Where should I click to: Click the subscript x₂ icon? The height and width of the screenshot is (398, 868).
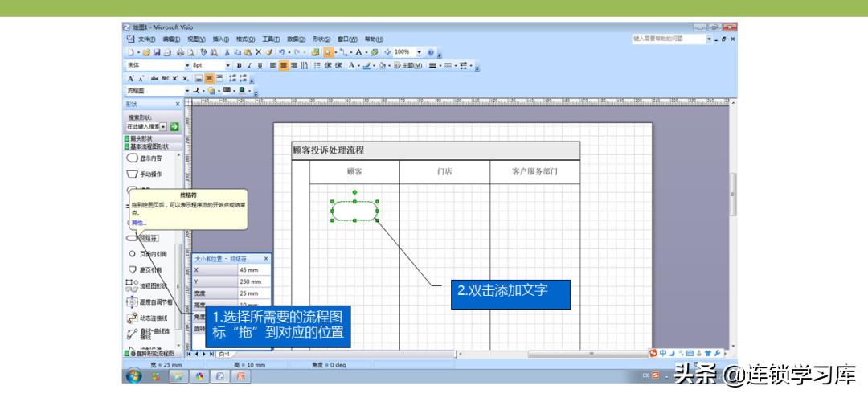186,78
